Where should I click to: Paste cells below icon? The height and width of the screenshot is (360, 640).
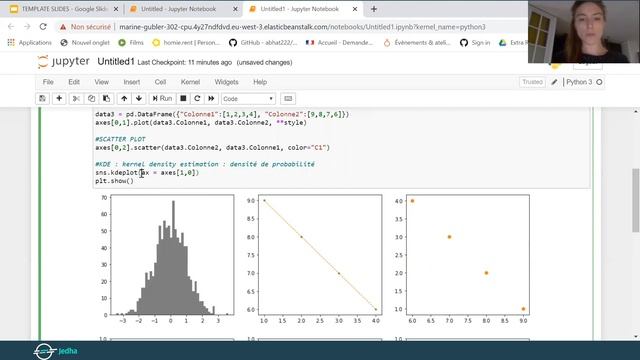click(107, 99)
